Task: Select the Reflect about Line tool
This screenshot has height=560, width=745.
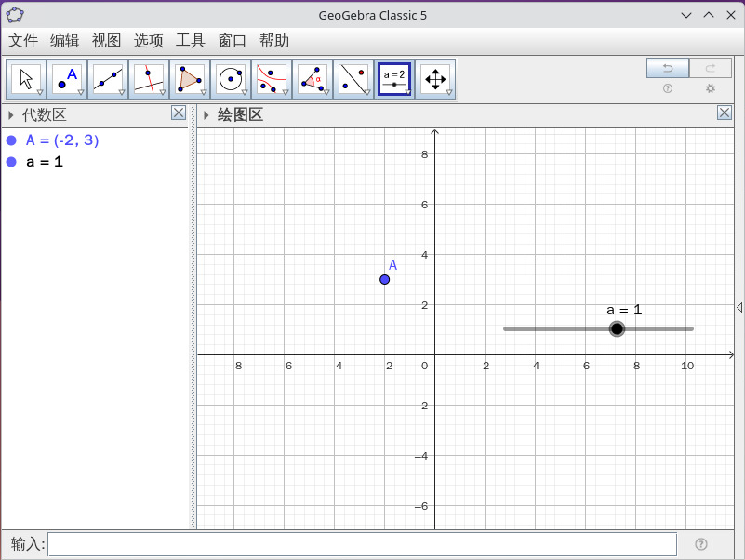Action: coord(353,79)
